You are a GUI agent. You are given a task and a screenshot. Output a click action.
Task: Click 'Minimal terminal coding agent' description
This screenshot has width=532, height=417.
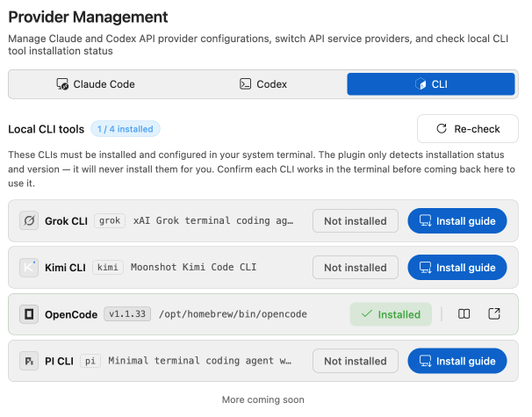199,361
